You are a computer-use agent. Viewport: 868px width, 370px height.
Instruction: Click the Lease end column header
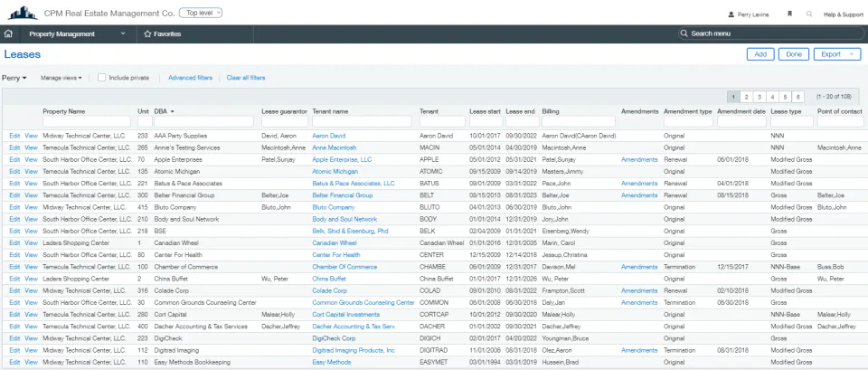521,112
